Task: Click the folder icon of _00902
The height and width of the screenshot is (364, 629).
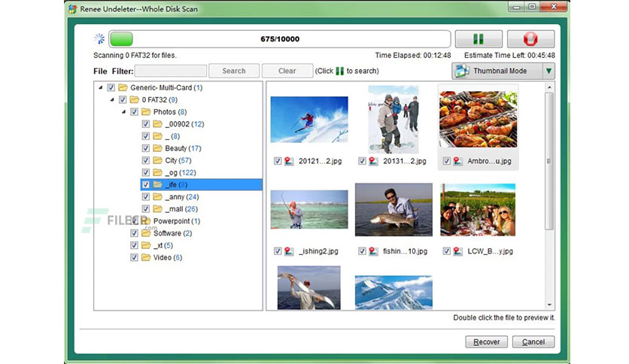Action: tap(158, 124)
